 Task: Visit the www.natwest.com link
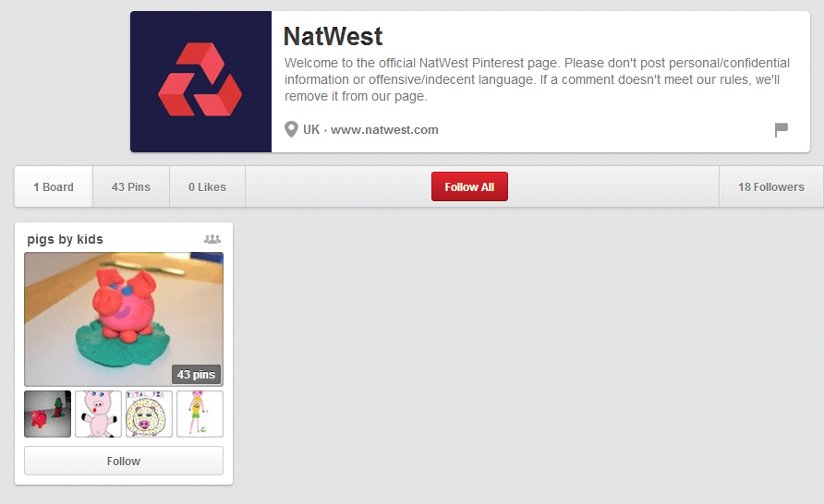384,129
